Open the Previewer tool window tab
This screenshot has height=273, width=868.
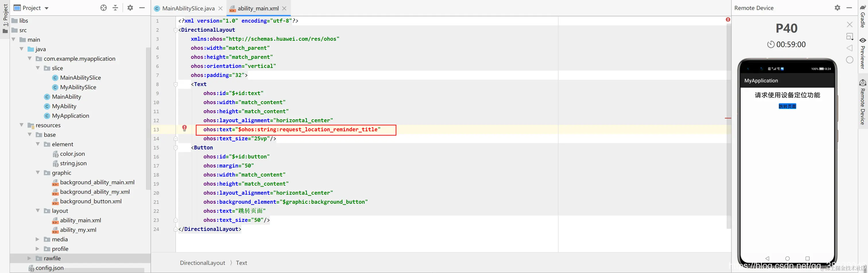pos(863,53)
